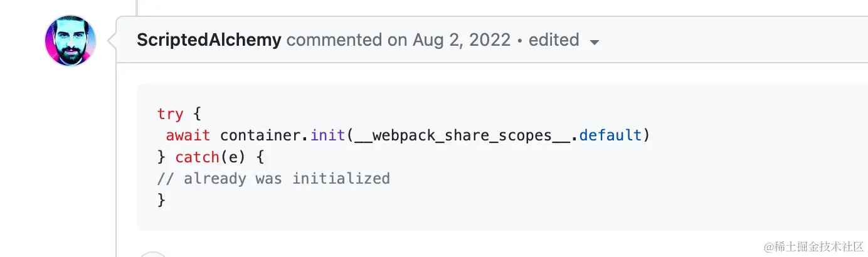Click the word "commented" in the header
This screenshot has width=868, height=257.
[334, 40]
